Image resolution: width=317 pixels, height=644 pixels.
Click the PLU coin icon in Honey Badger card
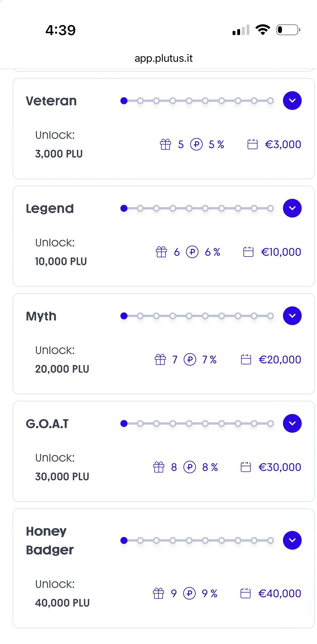[x=189, y=594]
